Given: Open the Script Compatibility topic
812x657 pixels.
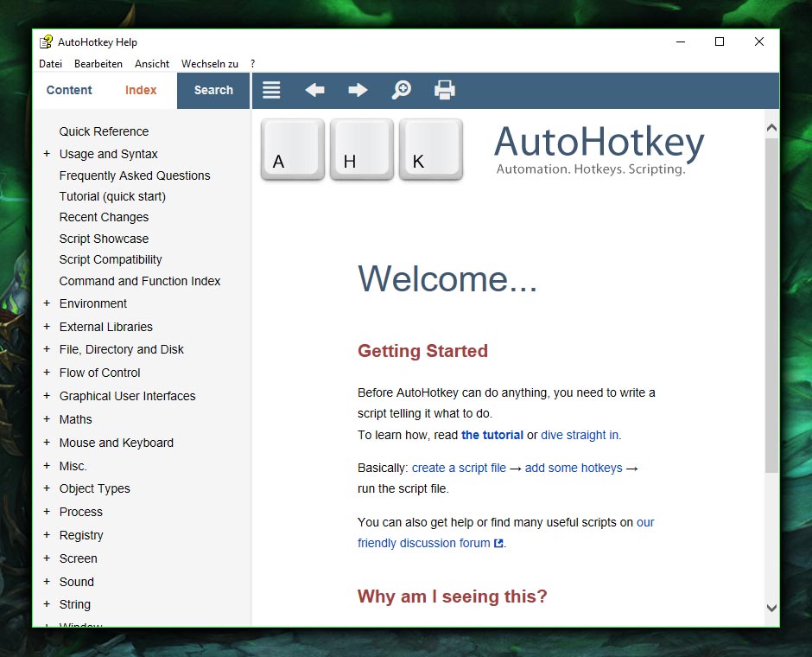Looking at the screenshot, I should 111,259.
